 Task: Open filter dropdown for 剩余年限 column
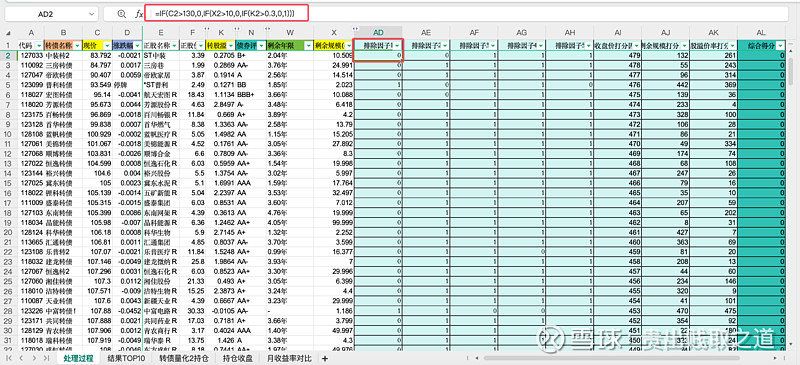click(308, 45)
